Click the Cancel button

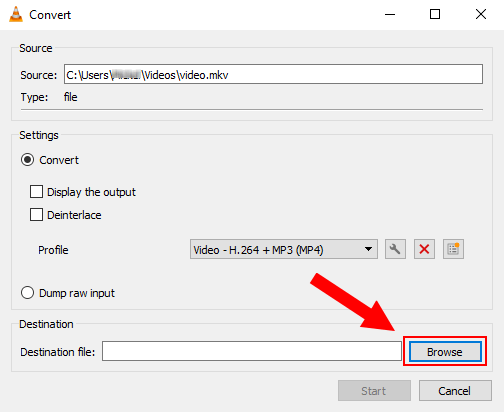[455, 391]
